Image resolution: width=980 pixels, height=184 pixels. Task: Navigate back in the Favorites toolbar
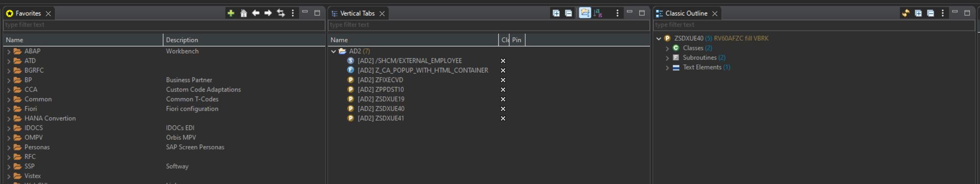(256, 13)
